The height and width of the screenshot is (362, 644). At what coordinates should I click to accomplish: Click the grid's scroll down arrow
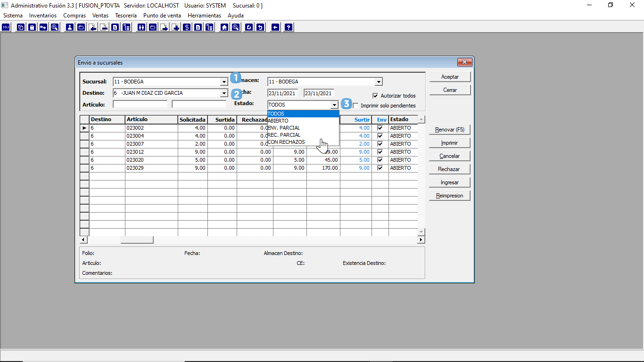(421, 232)
